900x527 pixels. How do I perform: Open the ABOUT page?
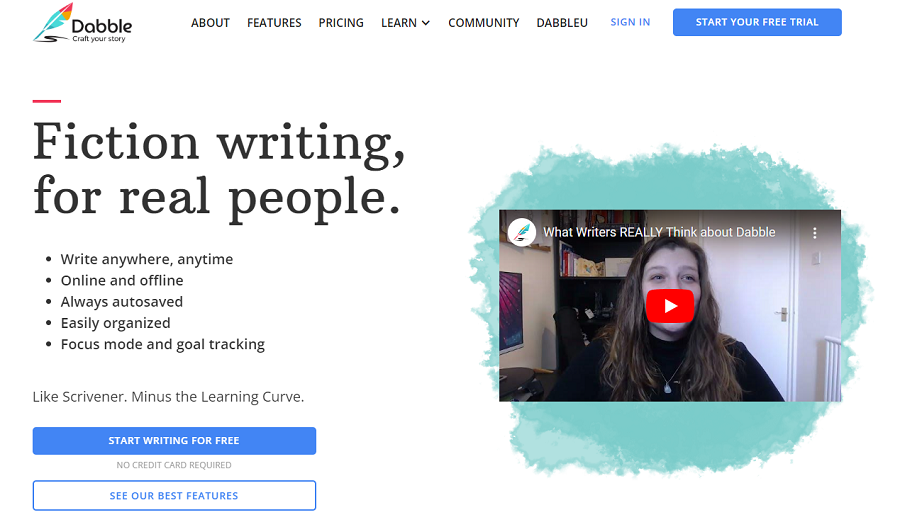click(x=210, y=23)
